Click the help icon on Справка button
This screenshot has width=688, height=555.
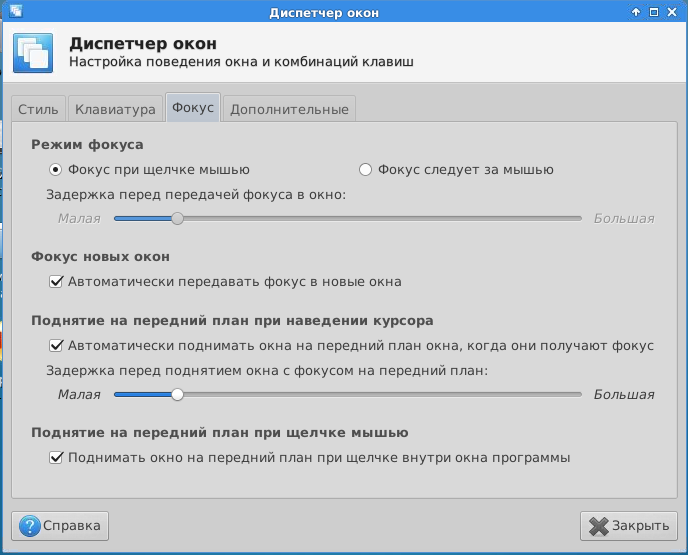[x=29, y=525]
